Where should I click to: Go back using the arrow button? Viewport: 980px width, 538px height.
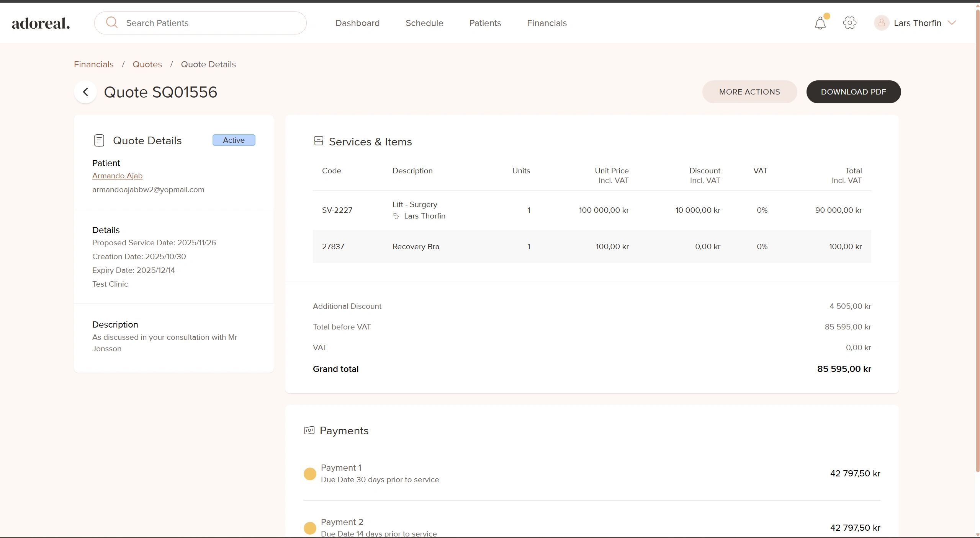tap(85, 92)
